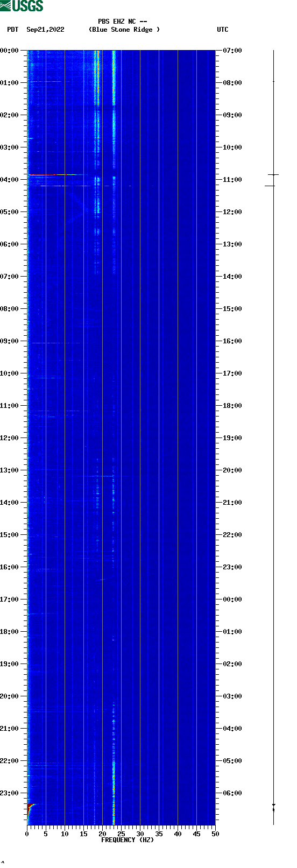297x868 pixels.
Task: Select the 30 Hz frequency tick label
Action: point(140,834)
